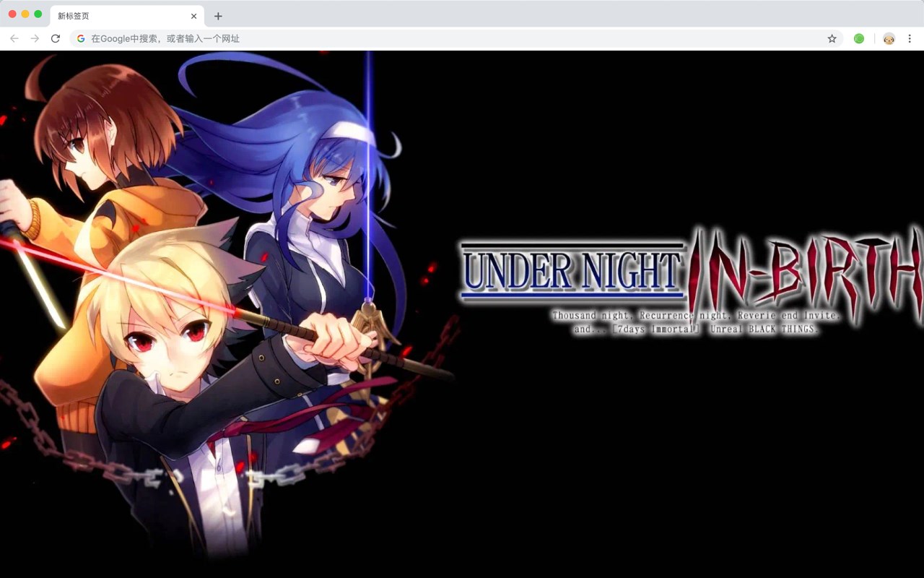924x578 pixels.
Task: Close the window with the red button
Action: coord(12,14)
